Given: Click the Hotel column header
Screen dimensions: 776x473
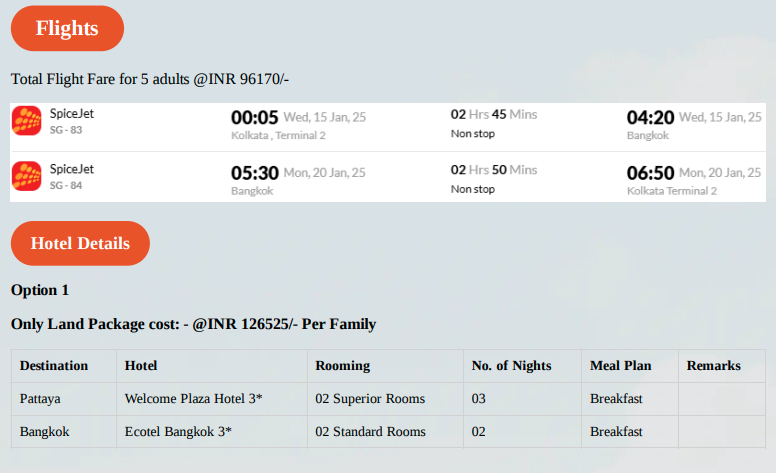Looking at the screenshot, I should point(141,366).
